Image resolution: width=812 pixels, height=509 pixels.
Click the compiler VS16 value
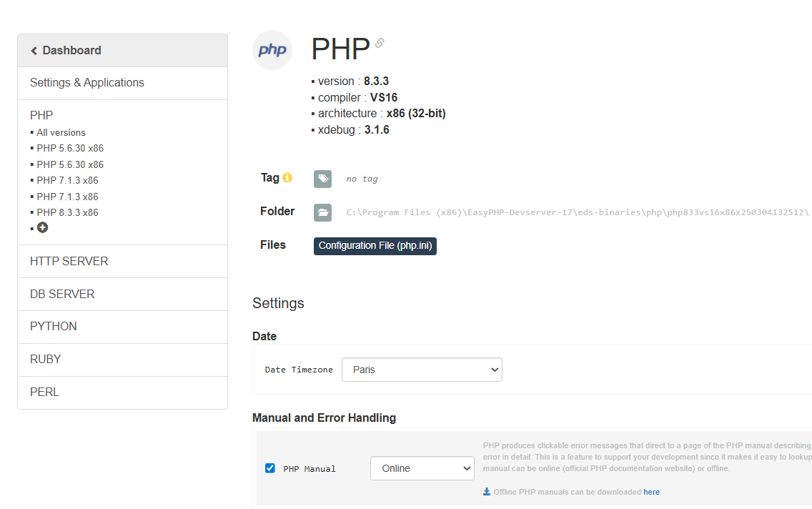tap(384, 97)
